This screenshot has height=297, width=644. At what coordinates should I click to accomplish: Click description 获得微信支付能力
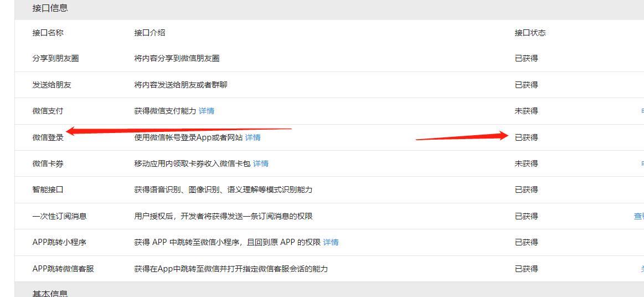(x=165, y=111)
